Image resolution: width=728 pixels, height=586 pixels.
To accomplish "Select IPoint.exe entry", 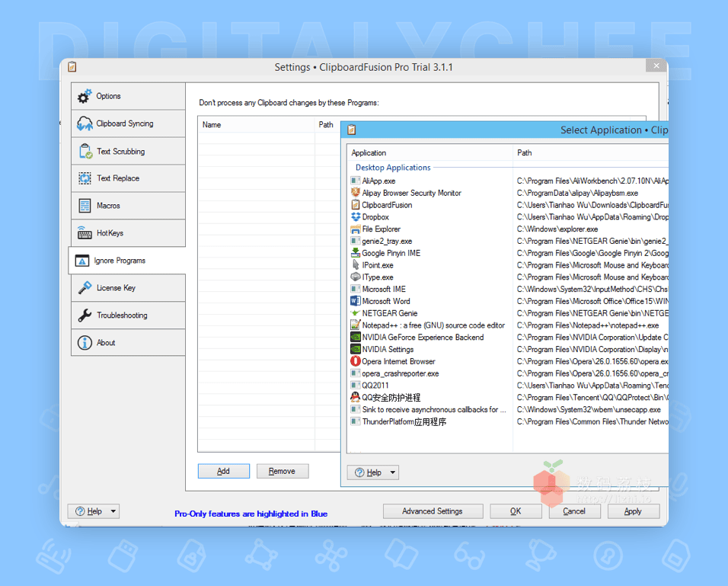I will tap(378, 265).
